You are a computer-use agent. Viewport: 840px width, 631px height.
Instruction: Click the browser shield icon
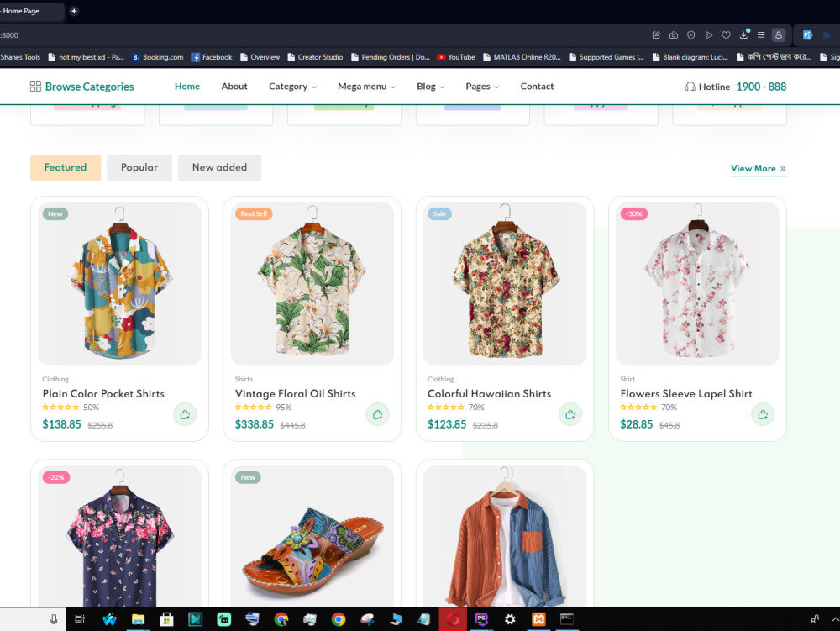coord(691,35)
